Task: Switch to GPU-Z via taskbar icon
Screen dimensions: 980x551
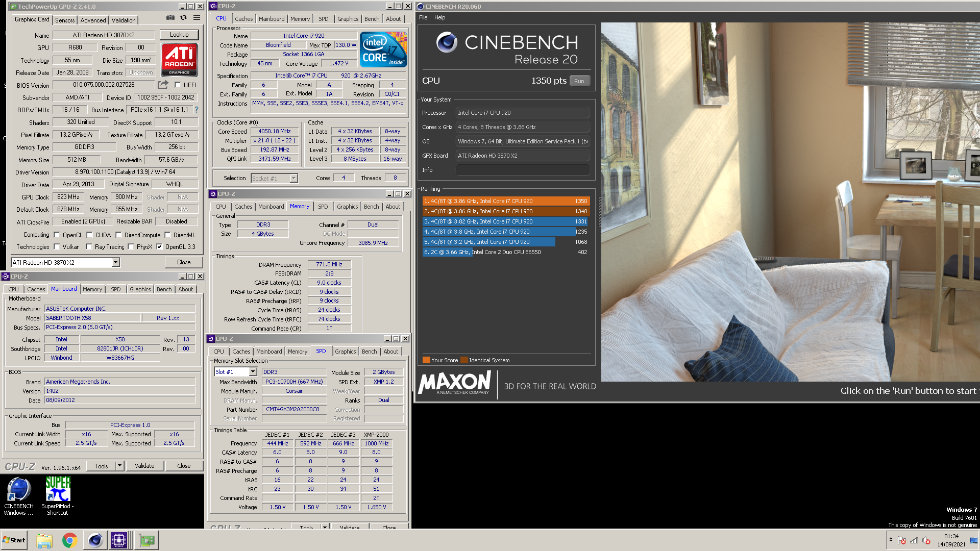Action: pos(147,540)
